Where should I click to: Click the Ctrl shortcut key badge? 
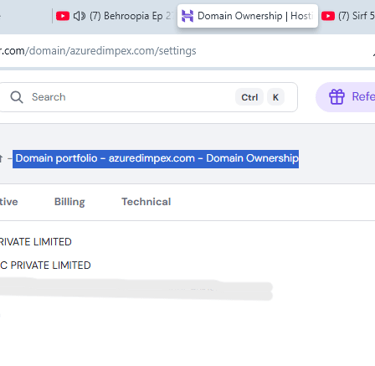249,97
